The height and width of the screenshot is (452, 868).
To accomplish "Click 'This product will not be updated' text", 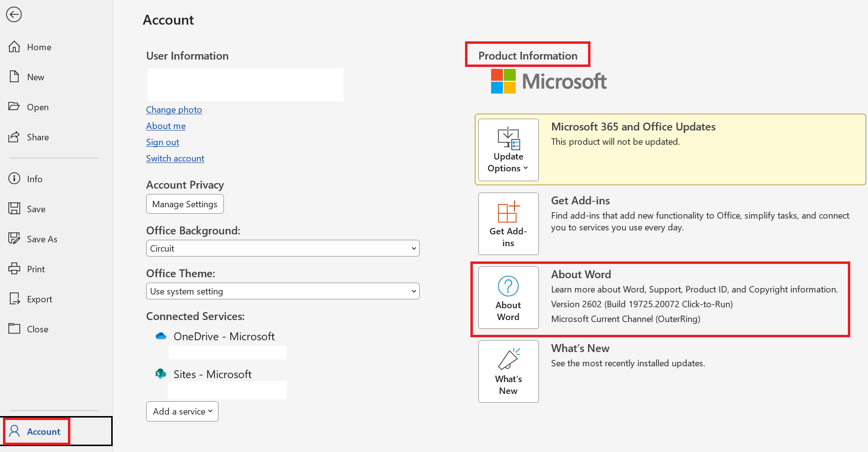I will (616, 142).
